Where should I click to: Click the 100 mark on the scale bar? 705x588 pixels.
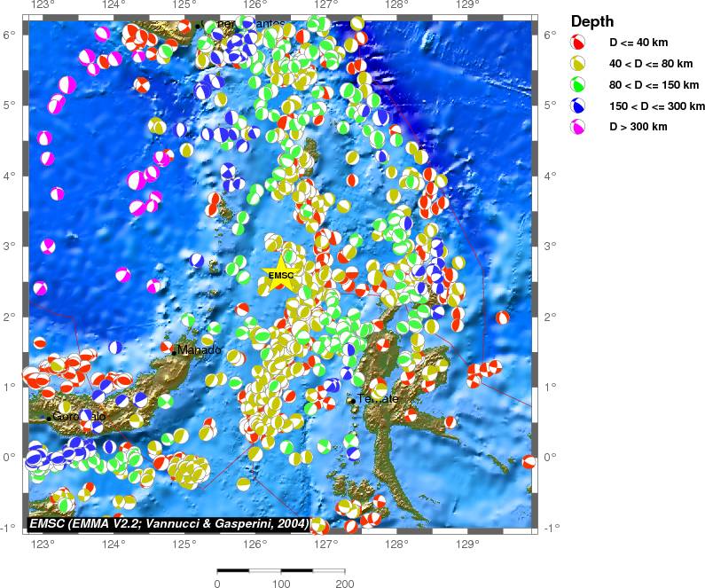click(x=281, y=584)
